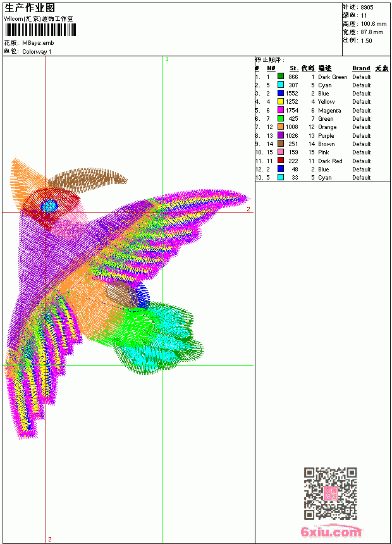This screenshot has height=544, width=392.
Task: Click the Dark Green color swatch
Action: pyautogui.click(x=281, y=77)
